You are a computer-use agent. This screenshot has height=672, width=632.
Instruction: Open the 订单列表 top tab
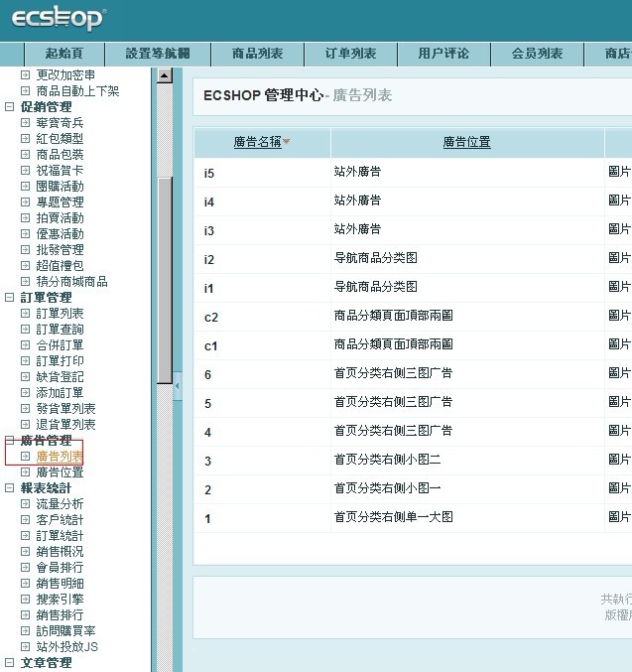pyautogui.click(x=350, y=54)
